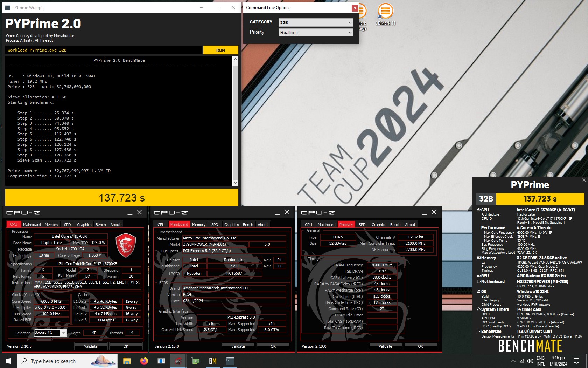Open the Priority Realtime dropdown
The height and width of the screenshot is (368, 588).
click(x=316, y=32)
